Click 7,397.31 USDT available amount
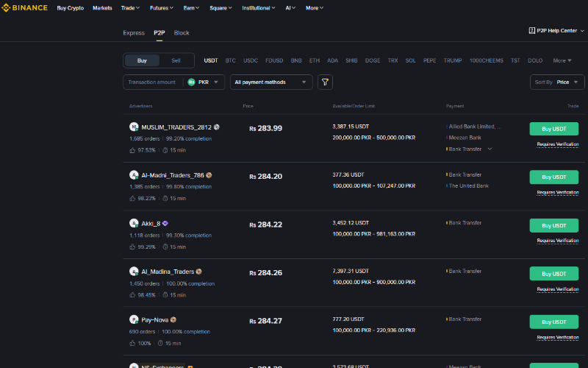Viewport: 588px width, 368px height. coord(351,271)
